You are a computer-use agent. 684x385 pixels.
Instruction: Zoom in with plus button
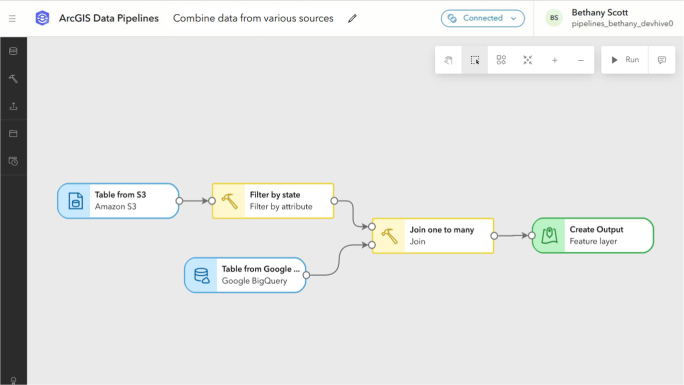pyautogui.click(x=554, y=60)
